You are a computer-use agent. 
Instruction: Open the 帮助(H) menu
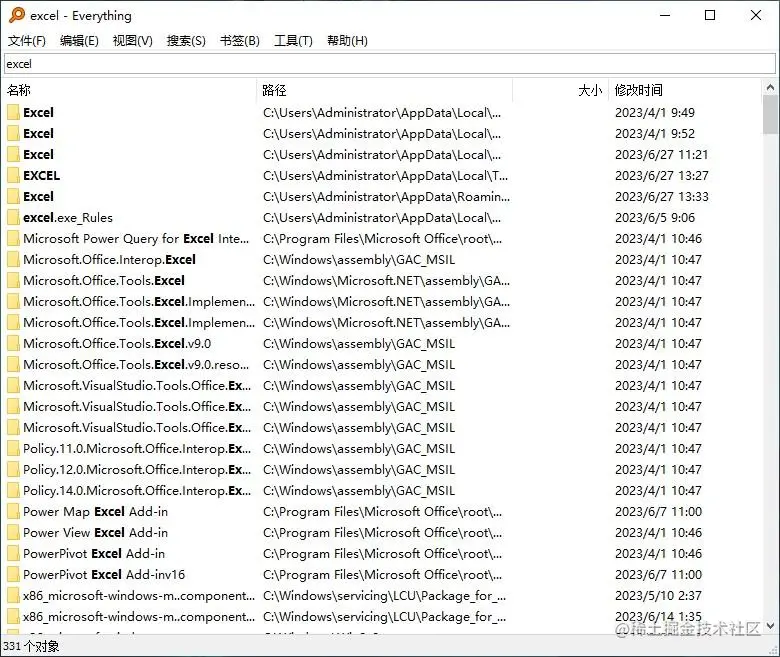click(347, 41)
